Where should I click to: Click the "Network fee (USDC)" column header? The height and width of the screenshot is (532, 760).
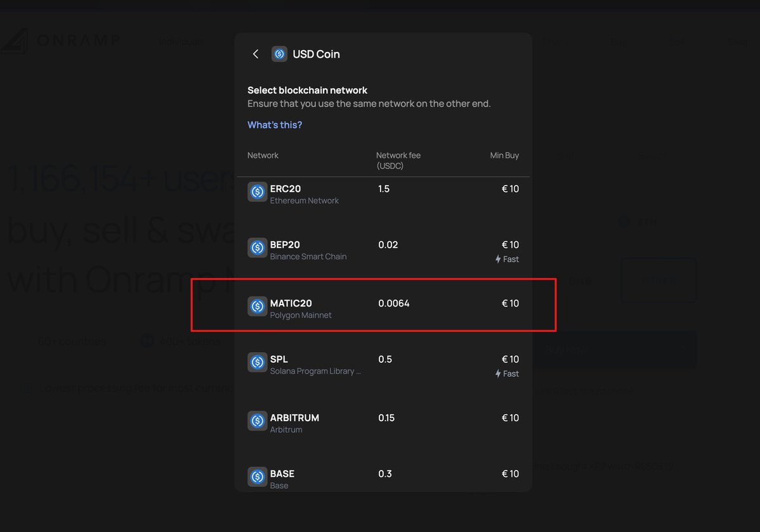coord(398,160)
